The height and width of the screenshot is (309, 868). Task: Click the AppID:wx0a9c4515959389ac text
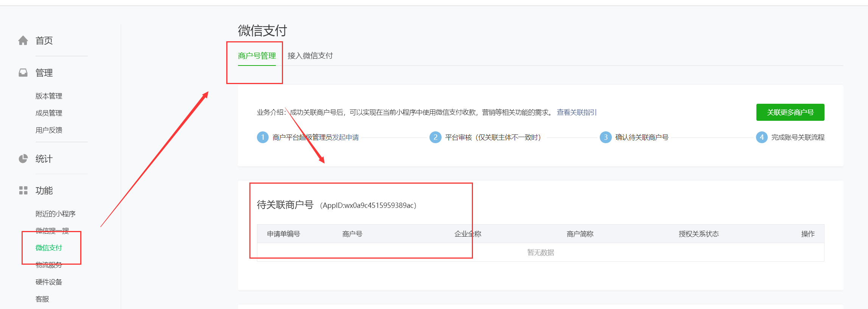point(368,205)
